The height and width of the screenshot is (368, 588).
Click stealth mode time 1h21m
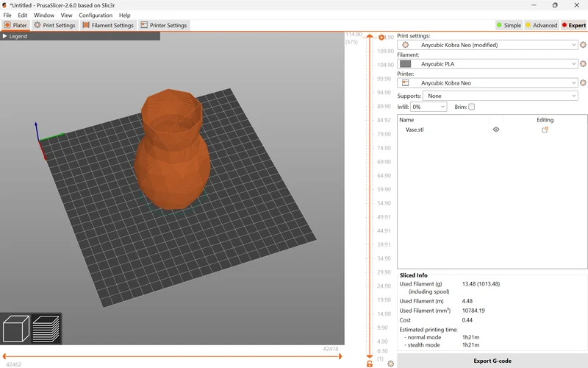(470, 344)
